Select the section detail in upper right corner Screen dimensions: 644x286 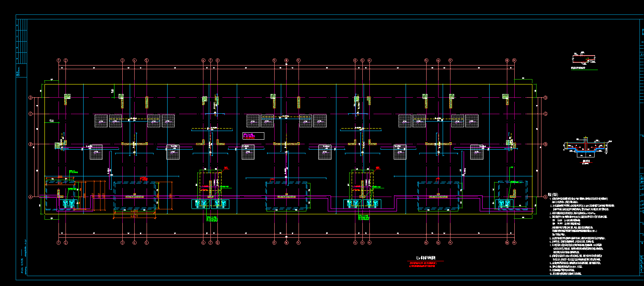(x=584, y=61)
